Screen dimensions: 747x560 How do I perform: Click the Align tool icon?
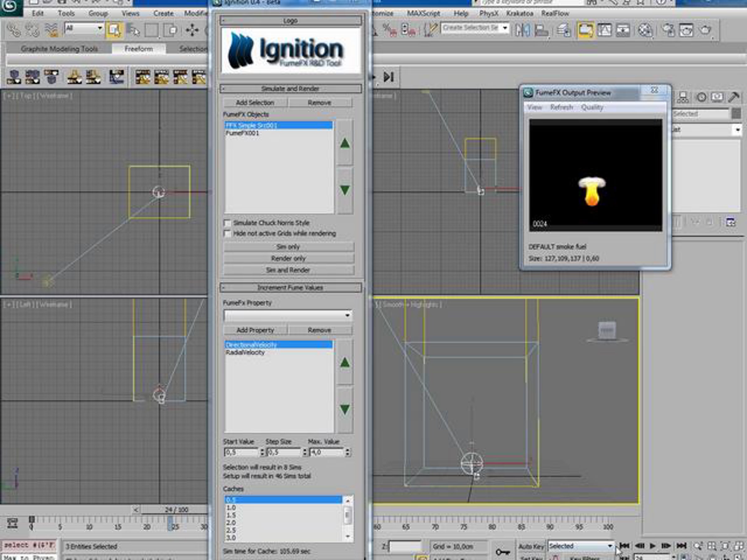point(541,30)
